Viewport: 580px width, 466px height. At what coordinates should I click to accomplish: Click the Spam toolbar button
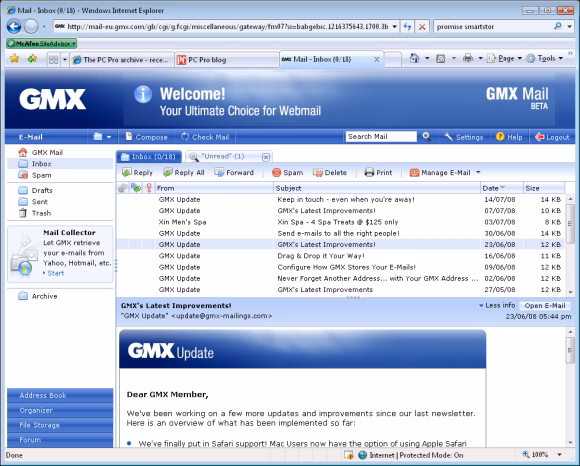coord(287,172)
